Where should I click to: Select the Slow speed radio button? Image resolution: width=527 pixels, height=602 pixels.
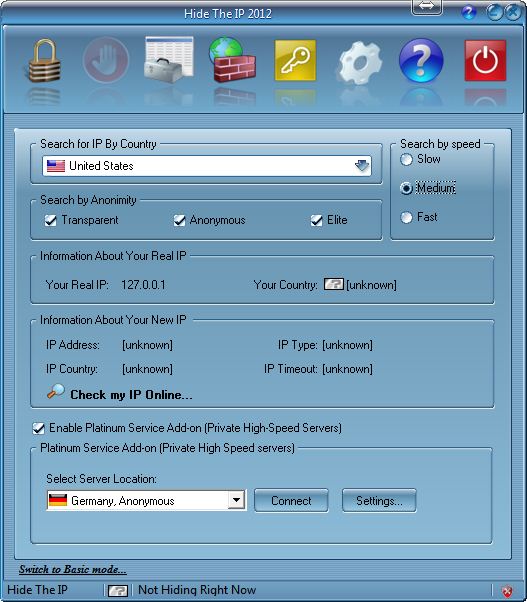406,159
